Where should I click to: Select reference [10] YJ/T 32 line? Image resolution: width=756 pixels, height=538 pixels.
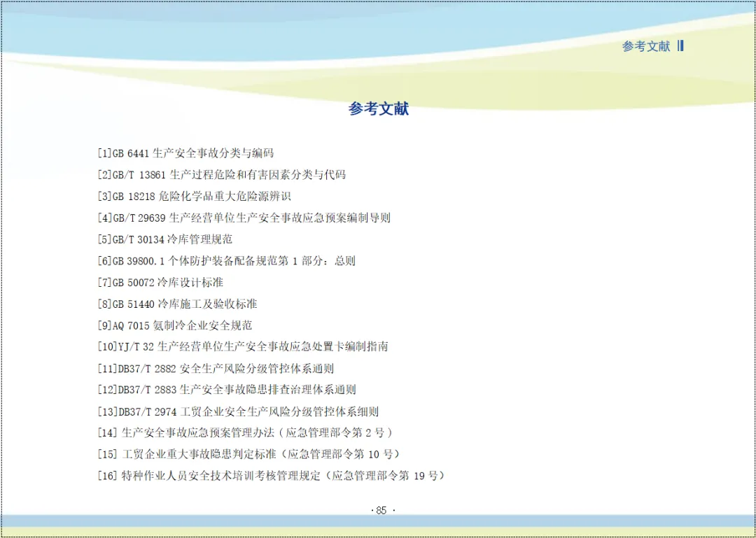(x=242, y=346)
